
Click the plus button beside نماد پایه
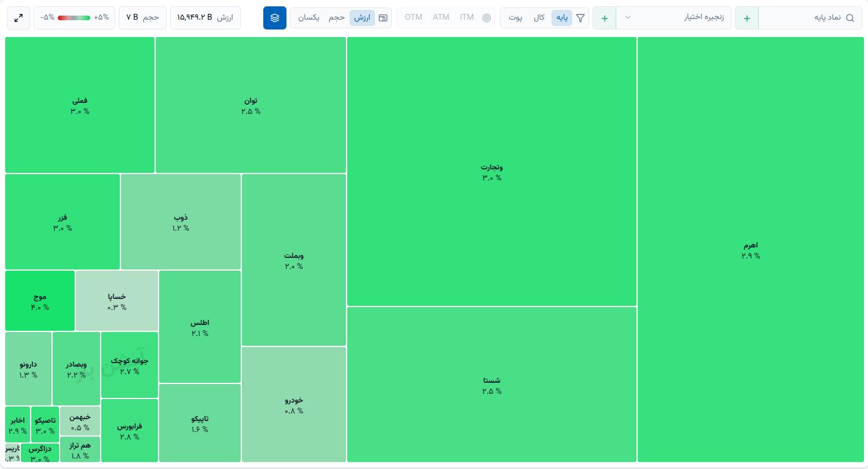coord(747,18)
